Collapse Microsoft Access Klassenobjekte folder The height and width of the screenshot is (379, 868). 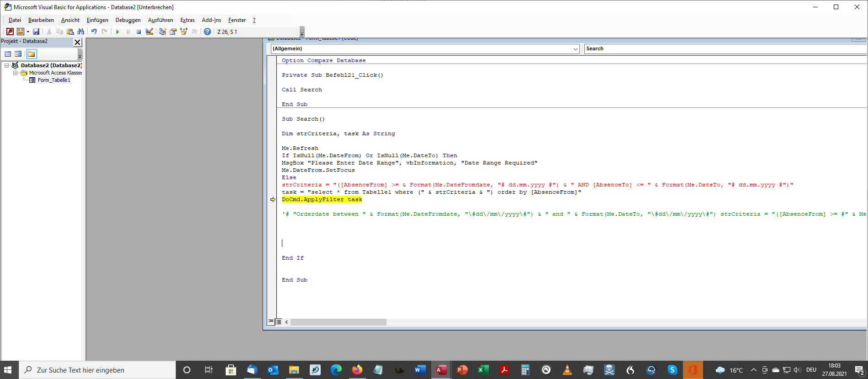pos(15,73)
